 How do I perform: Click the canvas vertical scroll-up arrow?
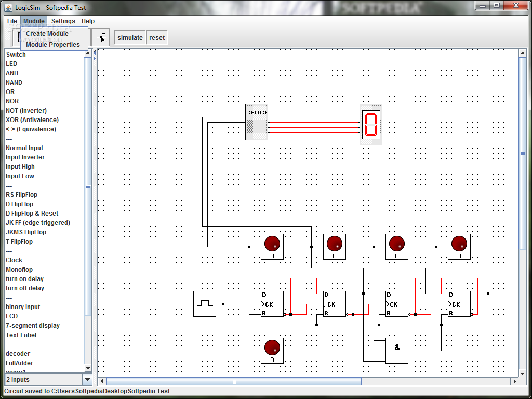click(523, 54)
